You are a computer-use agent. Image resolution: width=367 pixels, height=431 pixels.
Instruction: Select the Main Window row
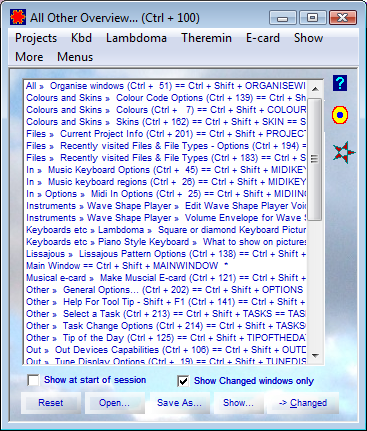tap(166, 266)
